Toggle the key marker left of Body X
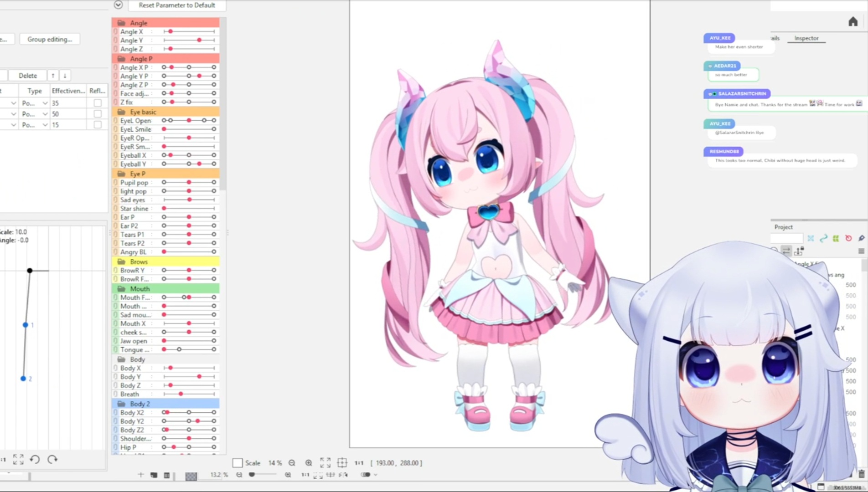The width and height of the screenshot is (868, 492). [x=115, y=368]
